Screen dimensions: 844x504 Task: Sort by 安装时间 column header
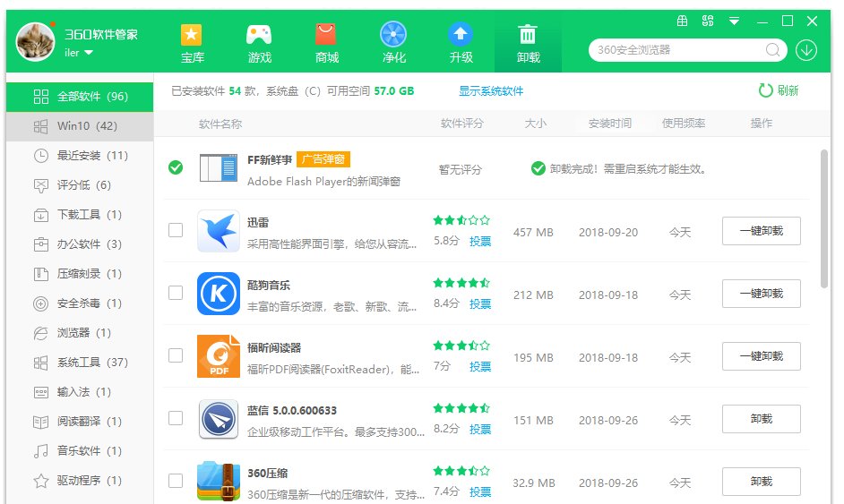610,124
